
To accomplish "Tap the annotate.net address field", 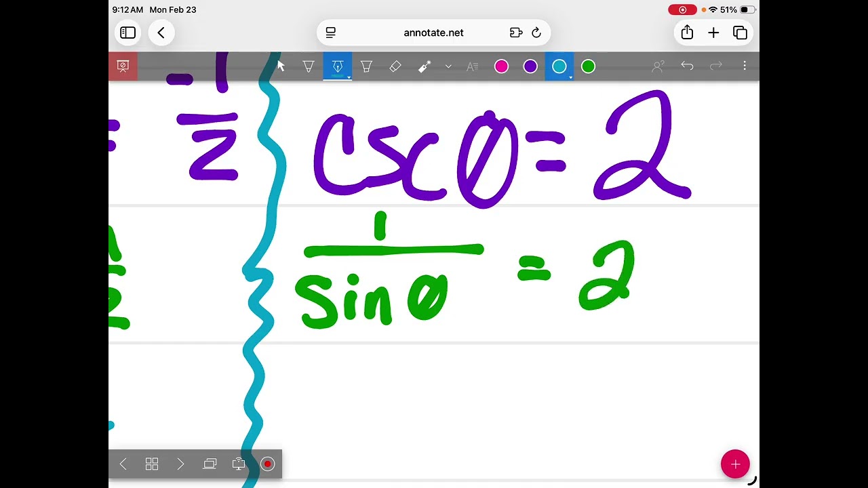I will click(x=433, y=33).
